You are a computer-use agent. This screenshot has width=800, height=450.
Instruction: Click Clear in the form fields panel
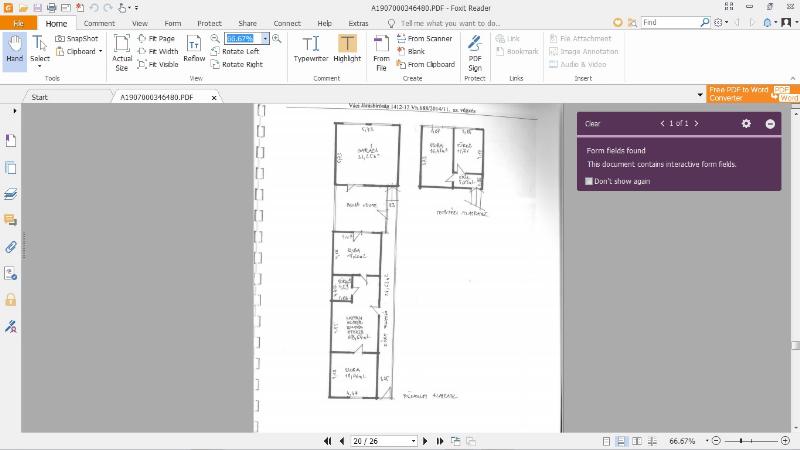(592, 123)
